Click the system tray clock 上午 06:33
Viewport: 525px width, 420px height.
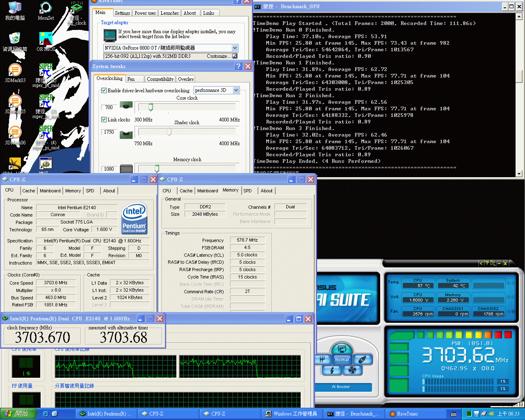pos(508,414)
